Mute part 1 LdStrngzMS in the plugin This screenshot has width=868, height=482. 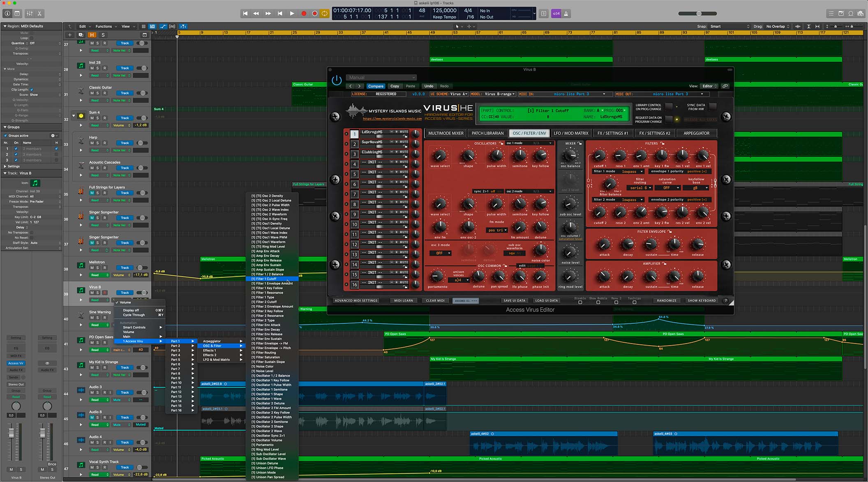404,132
